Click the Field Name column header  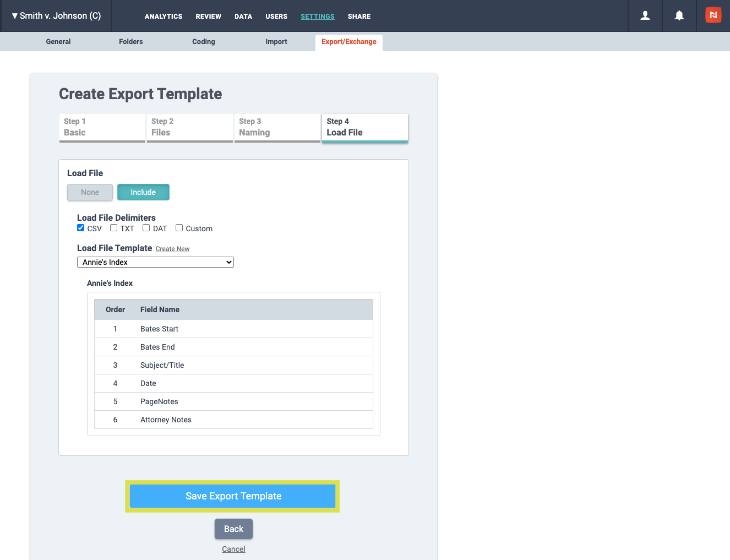tap(160, 309)
